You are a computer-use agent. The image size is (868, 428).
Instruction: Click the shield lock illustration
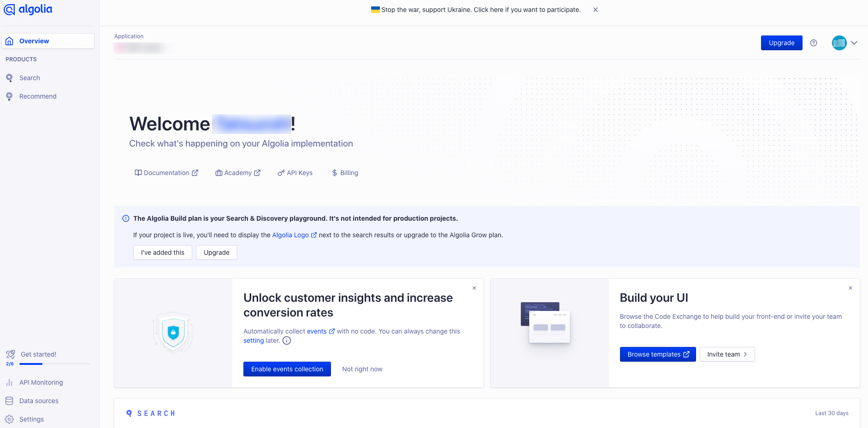click(x=173, y=333)
